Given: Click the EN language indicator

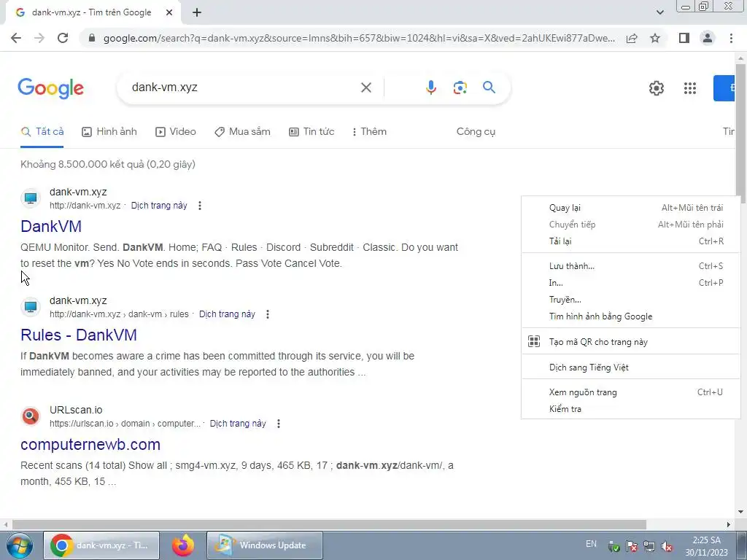Looking at the screenshot, I should [x=591, y=544].
